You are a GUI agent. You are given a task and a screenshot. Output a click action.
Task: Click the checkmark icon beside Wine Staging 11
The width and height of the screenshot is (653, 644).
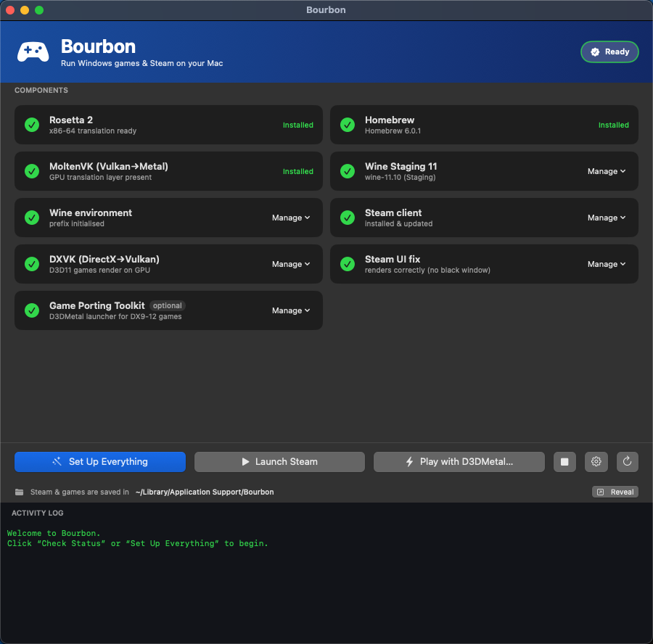[348, 171]
